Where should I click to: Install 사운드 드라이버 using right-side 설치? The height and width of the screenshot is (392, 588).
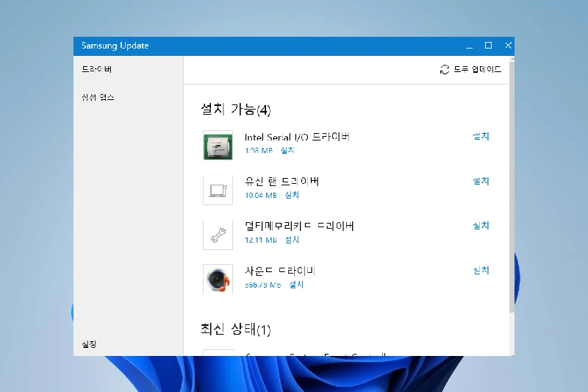pos(481,270)
